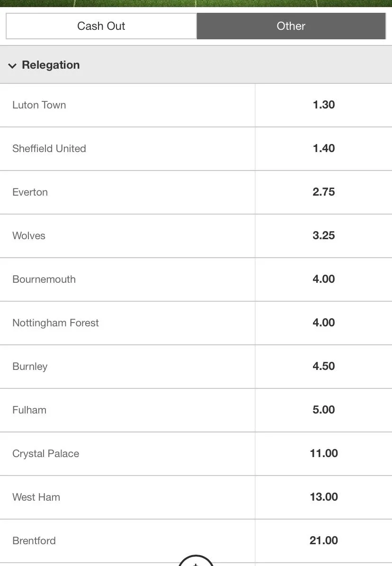Click the Crystal Palace team name
Image resolution: width=392 pixels, height=566 pixels.
point(46,453)
